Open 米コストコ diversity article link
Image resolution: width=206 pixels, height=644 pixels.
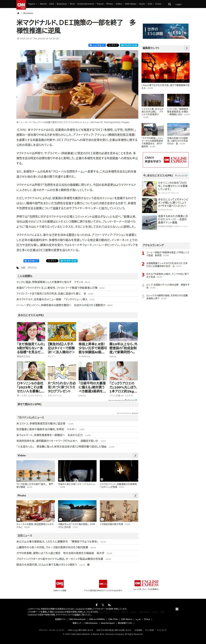coord(41,423)
